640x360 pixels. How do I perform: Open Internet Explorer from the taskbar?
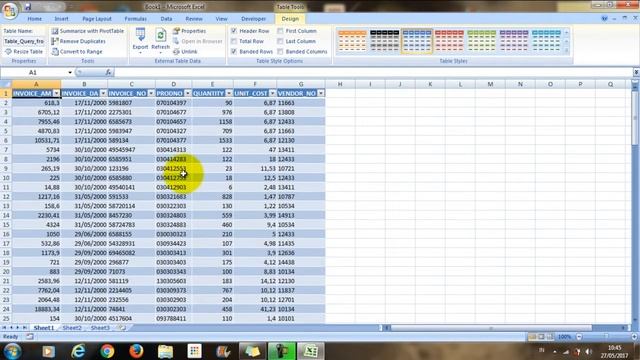pos(78,351)
